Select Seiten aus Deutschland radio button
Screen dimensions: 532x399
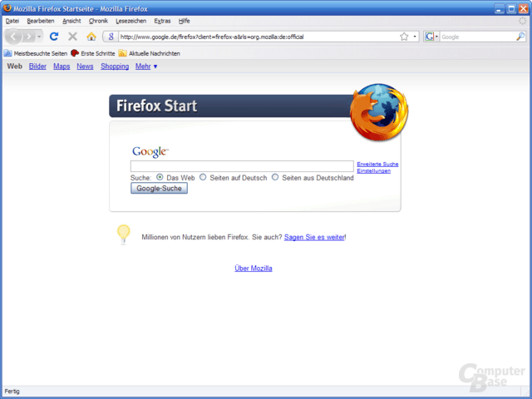click(x=275, y=177)
